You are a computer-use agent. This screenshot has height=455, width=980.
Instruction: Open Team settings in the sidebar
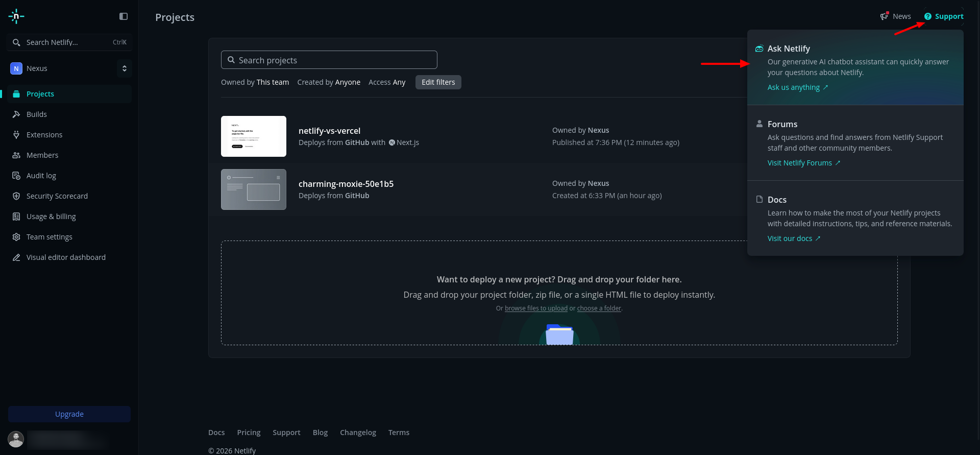pyautogui.click(x=69, y=237)
